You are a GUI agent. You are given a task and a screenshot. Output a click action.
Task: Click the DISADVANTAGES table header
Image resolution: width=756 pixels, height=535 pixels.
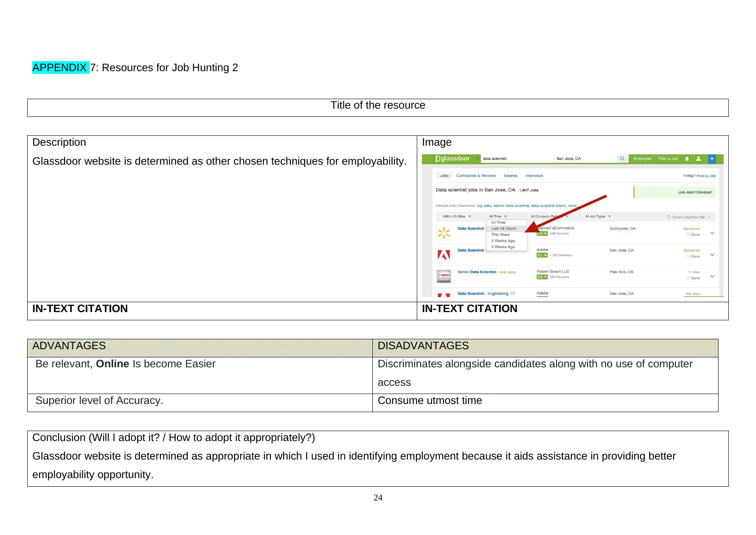[545, 348]
